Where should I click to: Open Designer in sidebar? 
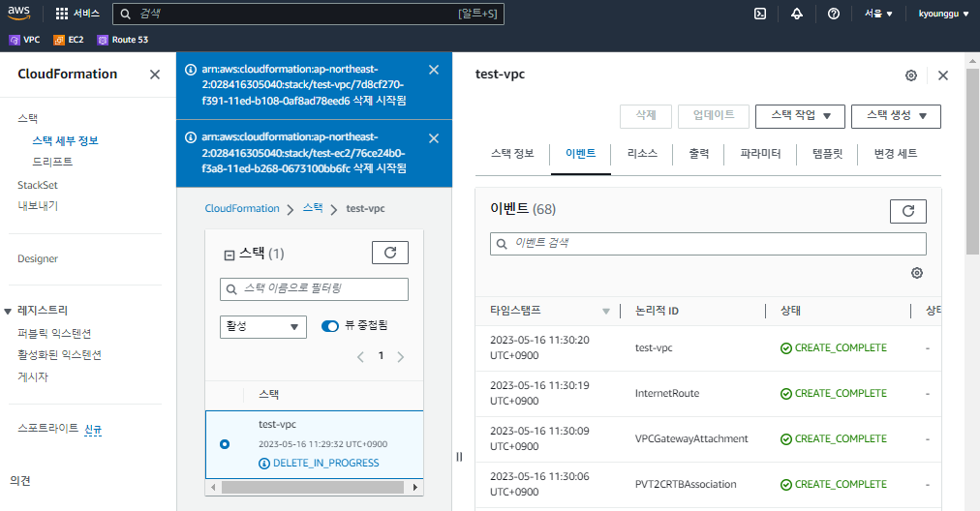(x=38, y=258)
